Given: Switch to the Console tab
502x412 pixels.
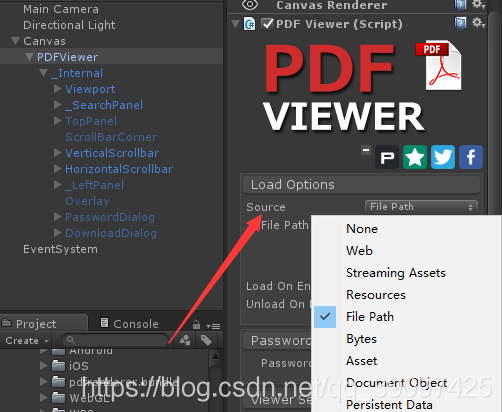Looking at the screenshot, I should click(129, 324).
